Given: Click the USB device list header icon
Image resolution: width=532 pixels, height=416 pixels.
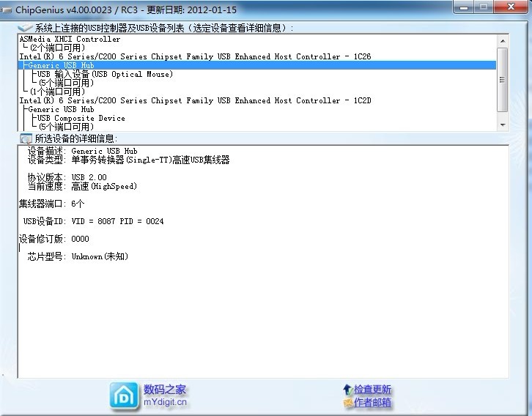Looking at the screenshot, I should pyautogui.click(x=25, y=28).
